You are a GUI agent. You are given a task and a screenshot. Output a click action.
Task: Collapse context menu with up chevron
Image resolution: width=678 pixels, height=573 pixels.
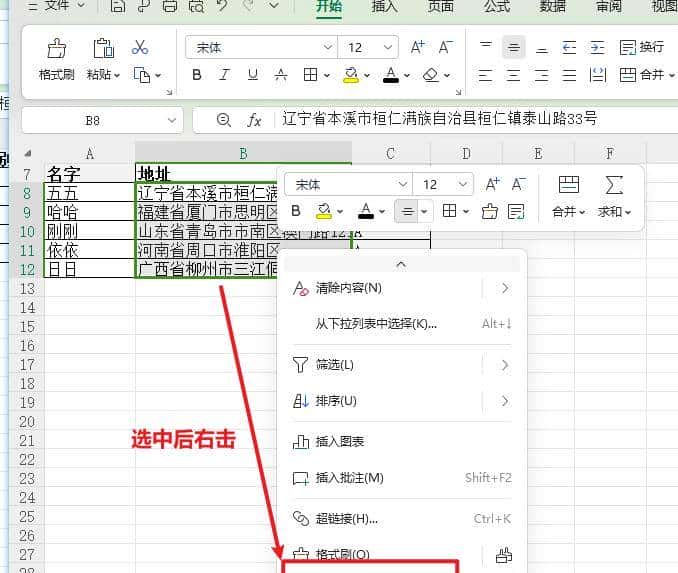(x=401, y=264)
